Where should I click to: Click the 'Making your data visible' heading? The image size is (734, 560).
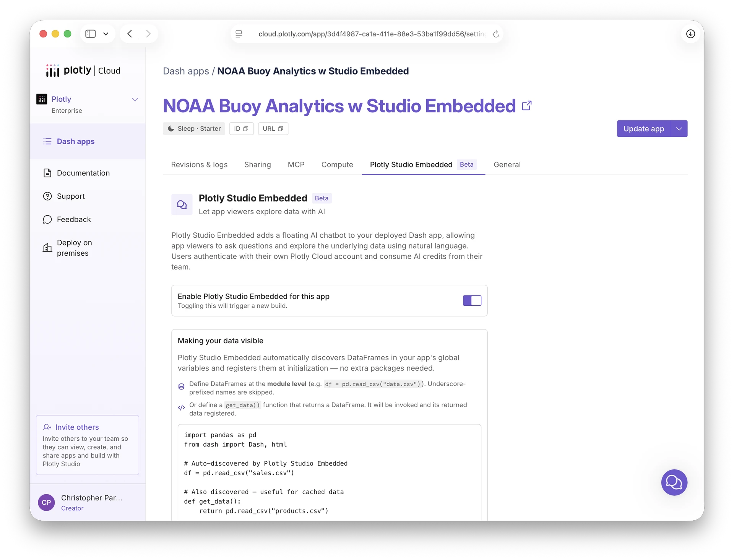pos(220,341)
